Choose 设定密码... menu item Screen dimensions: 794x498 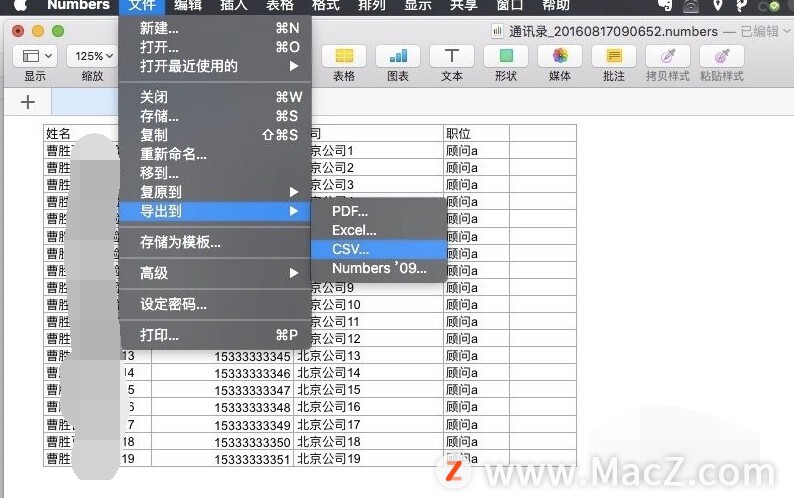[x=215, y=304]
